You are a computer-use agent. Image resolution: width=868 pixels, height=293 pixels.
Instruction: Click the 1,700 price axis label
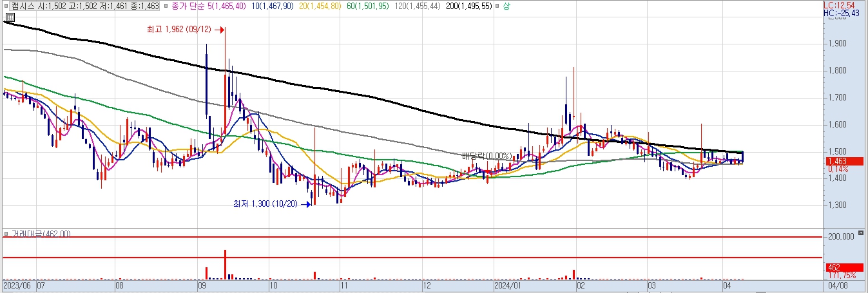838,98
